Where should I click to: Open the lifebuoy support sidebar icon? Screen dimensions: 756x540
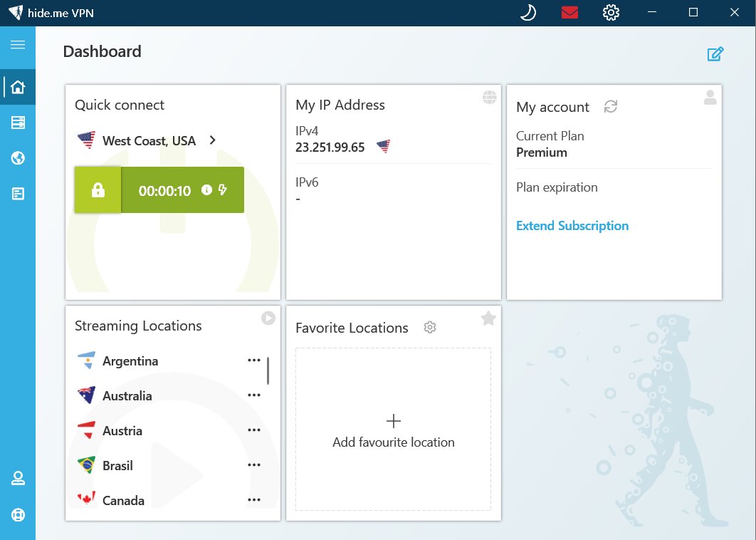click(x=18, y=514)
